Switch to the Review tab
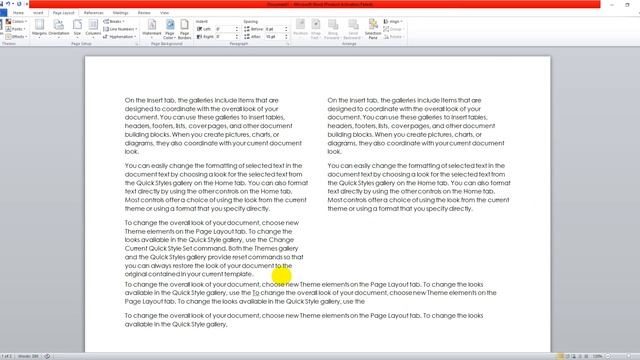 coord(144,13)
